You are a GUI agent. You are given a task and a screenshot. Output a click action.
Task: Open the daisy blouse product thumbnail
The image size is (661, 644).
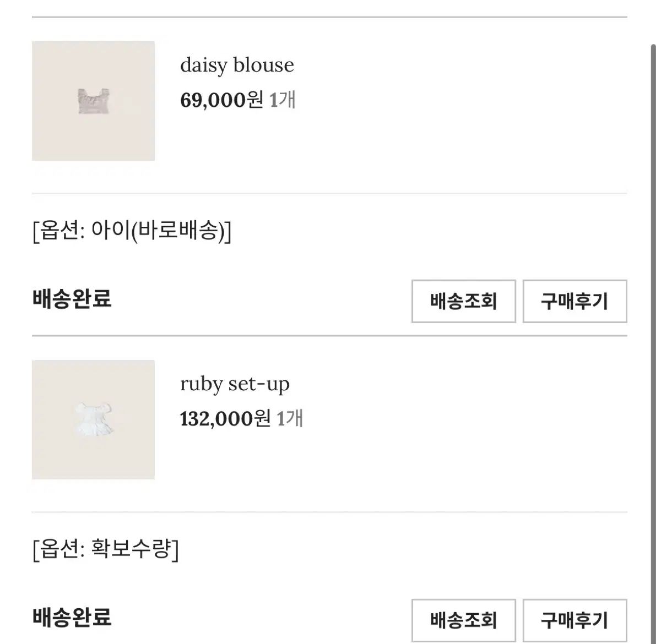93,101
